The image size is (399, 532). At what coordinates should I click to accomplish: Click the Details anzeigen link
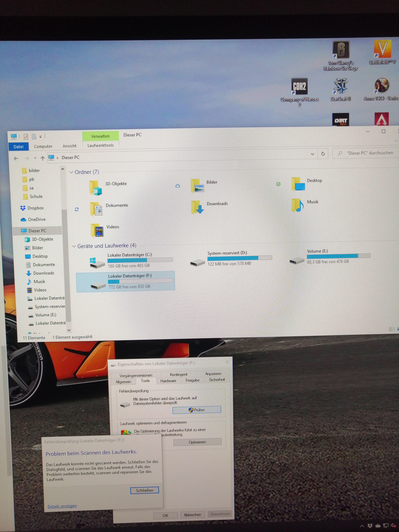coord(62,506)
